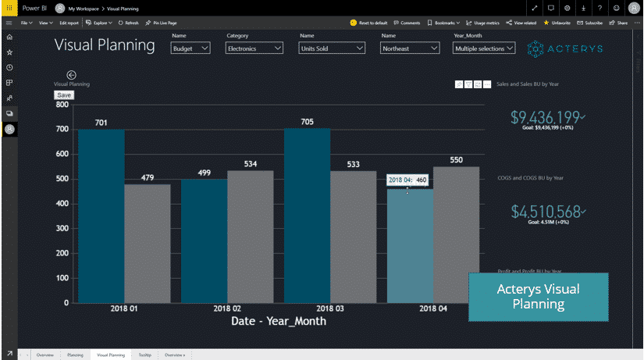Click the Pin Live Page button
The height and width of the screenshot is (360, 644).
[x=161, y=23]
